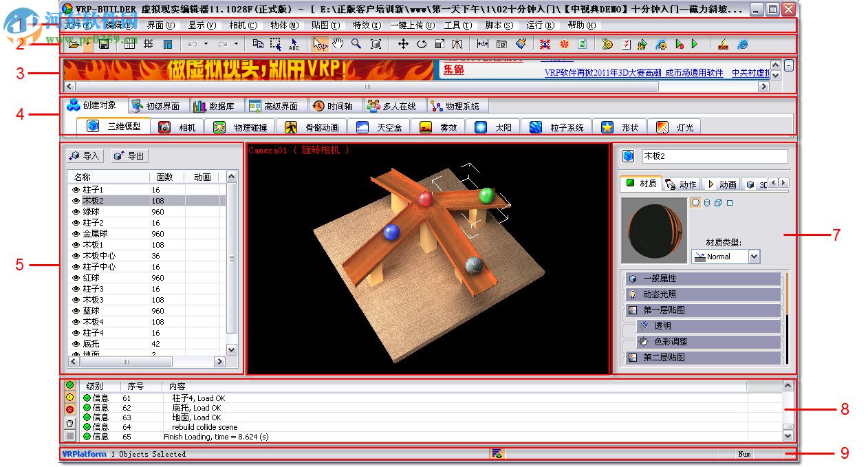Toggle the 蓝球 eye icon
Viewport: 868px width, 467px height.
(x=76, y=310)
